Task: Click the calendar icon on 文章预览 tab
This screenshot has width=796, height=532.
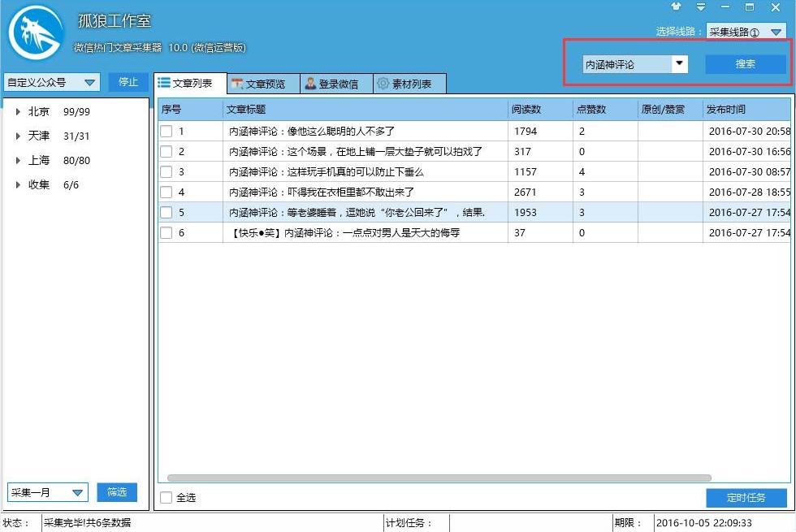Action: [236, 84]
